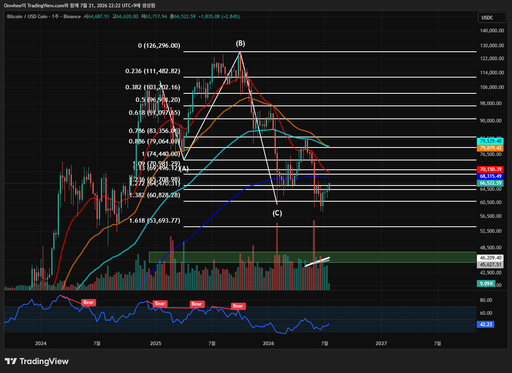Click the 106,000.00 price axis label

click(492, 87)
